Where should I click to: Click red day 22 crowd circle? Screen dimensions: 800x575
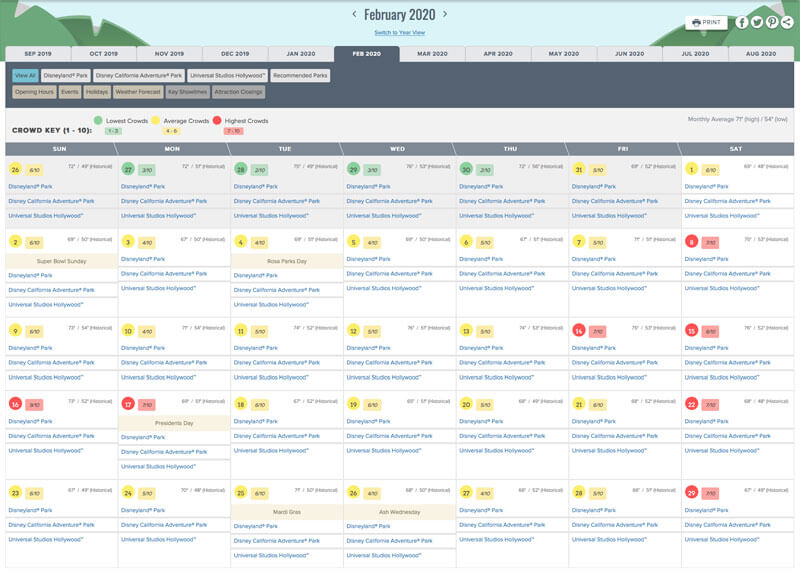[691, 404]
